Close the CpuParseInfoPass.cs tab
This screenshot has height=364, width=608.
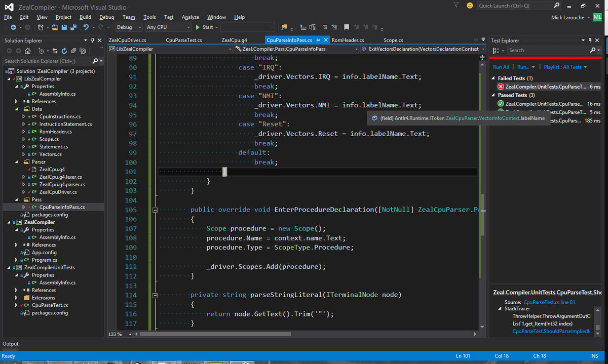coord(326,40)
